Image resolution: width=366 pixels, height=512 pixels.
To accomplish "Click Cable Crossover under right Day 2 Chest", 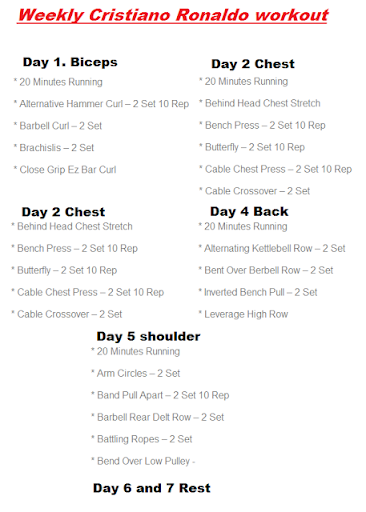I will 255,191.
